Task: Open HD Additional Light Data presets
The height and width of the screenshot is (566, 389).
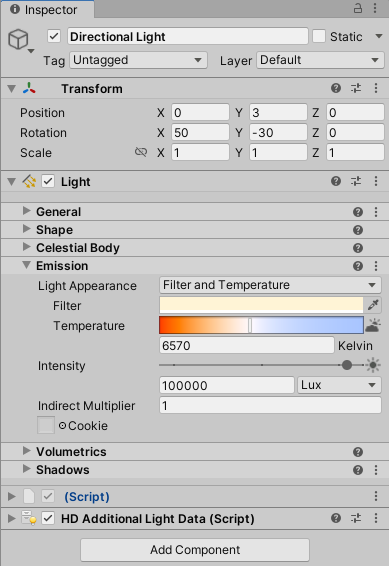Action: tap(356, 518)
